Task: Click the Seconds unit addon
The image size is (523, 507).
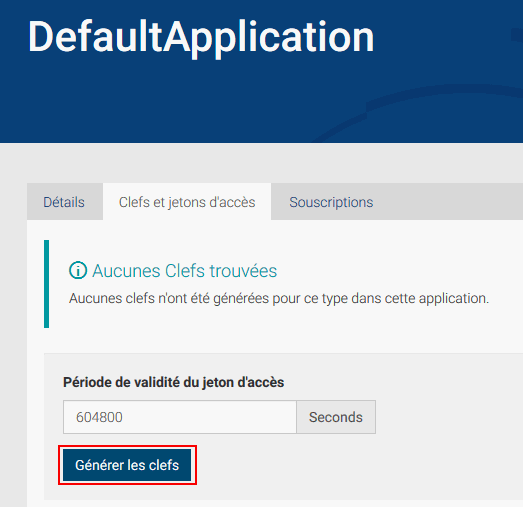Action: pos(336,417)
